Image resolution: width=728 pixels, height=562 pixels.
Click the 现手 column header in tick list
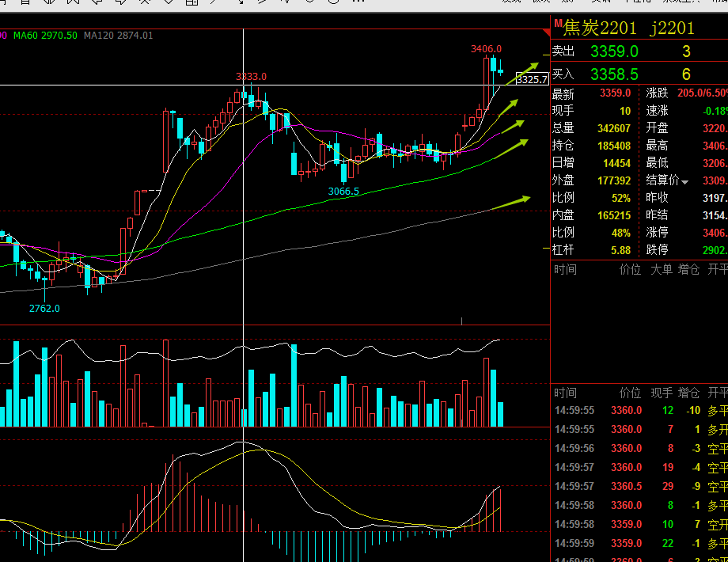click(x=662, y=393)
